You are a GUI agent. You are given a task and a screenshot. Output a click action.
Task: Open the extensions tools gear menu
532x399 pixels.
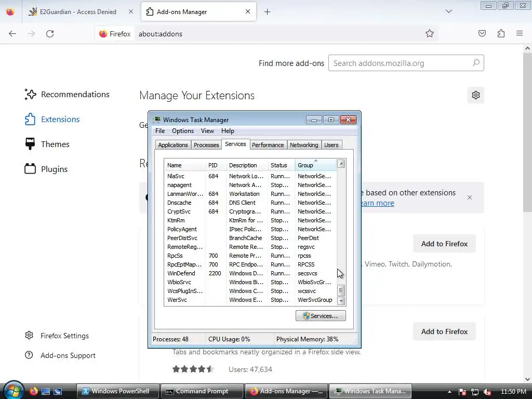point(476,95)
